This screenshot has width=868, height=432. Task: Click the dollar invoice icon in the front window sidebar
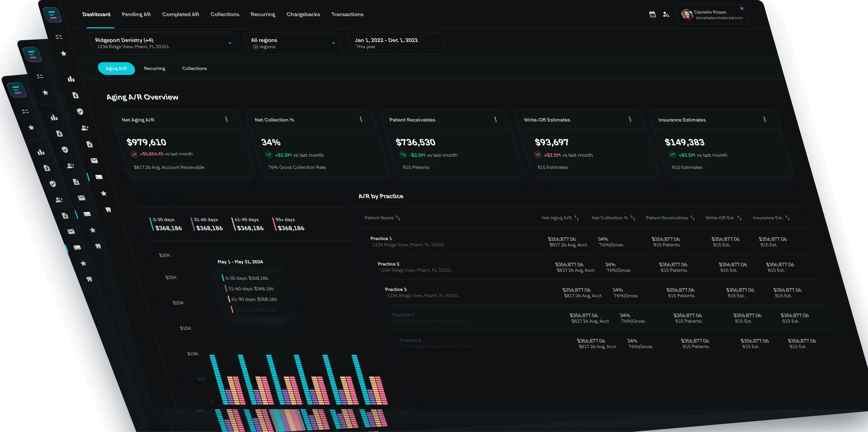[75, 95]
